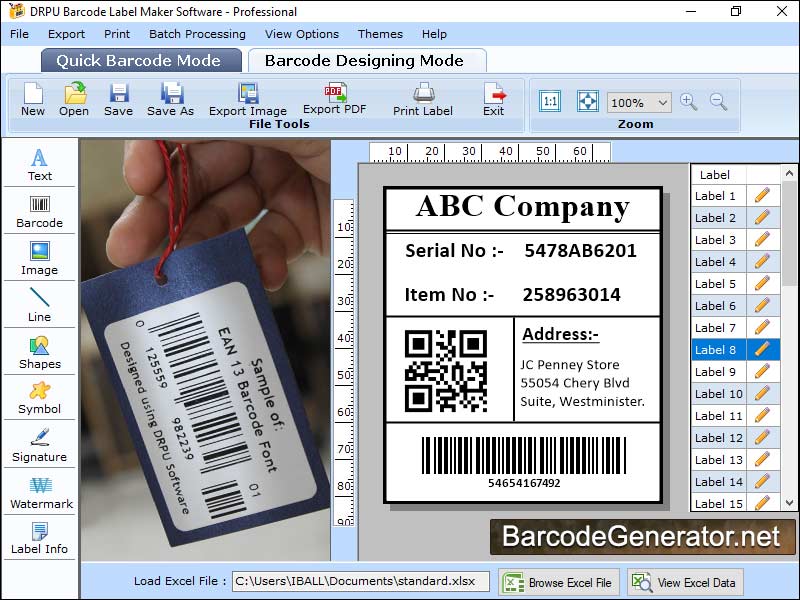Click the 1:1 actual size zoom icon
800x600 pixels.
tap(549, 101)
